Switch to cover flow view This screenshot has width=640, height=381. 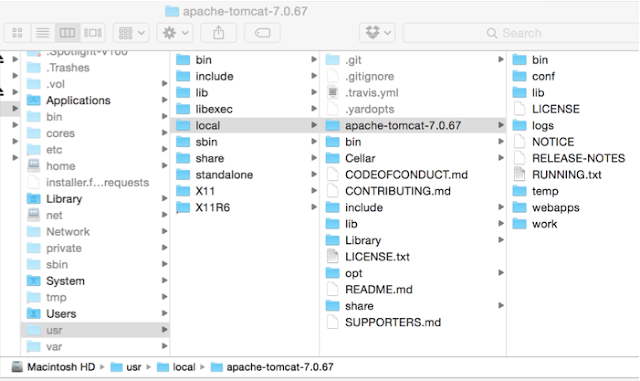(93, 33)
